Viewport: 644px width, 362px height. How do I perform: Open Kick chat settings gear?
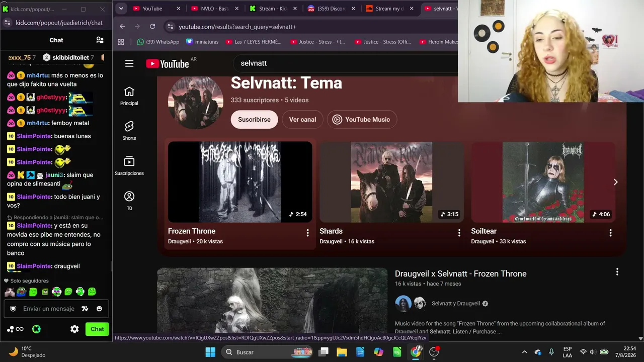click(74, 329)
